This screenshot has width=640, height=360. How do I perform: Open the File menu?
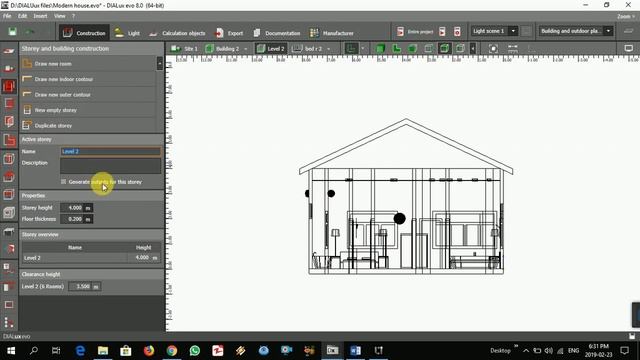tap(7, 16)
